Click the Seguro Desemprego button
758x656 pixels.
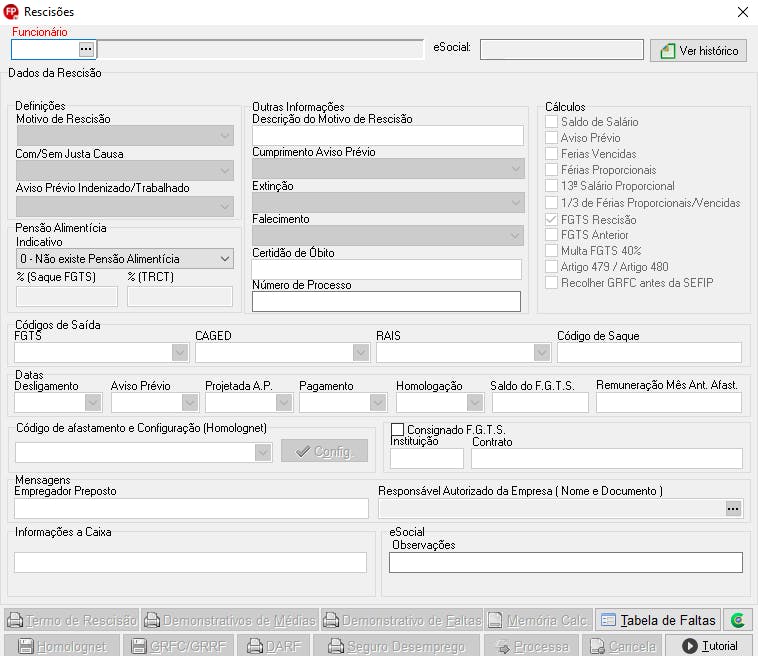397,646
